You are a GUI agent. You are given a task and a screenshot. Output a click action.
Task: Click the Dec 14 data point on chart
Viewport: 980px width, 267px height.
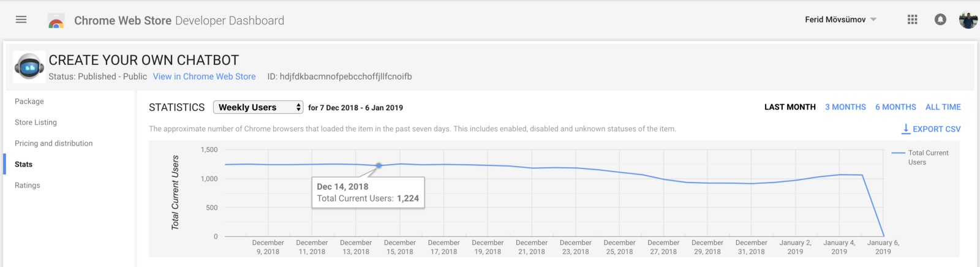(379, 165)
